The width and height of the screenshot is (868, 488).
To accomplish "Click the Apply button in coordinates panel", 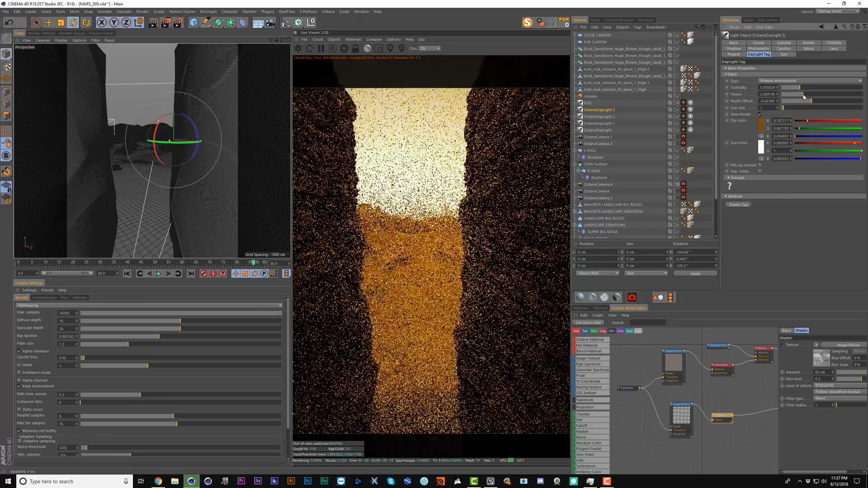I will [x=695, y=273].
